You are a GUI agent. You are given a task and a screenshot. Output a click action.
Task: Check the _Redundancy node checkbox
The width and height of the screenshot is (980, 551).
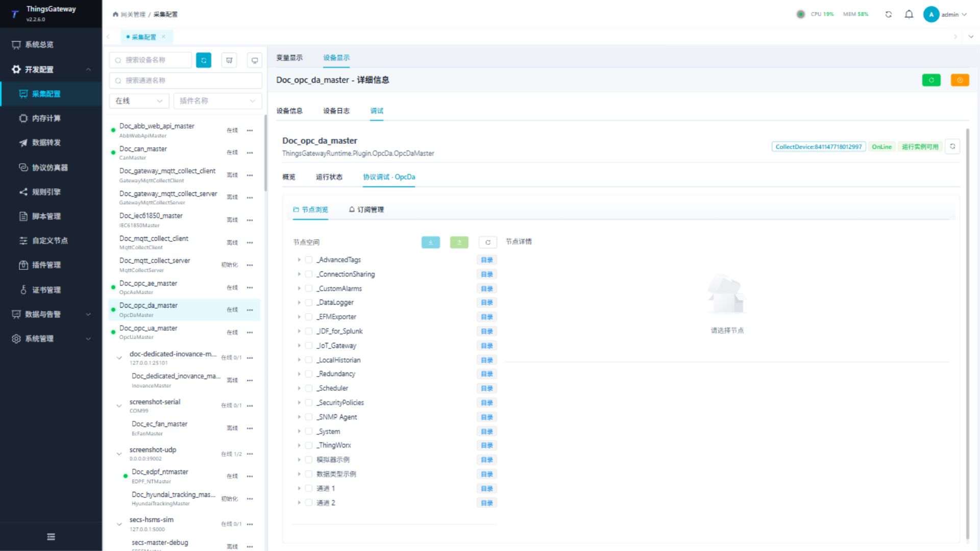point(308,374)
